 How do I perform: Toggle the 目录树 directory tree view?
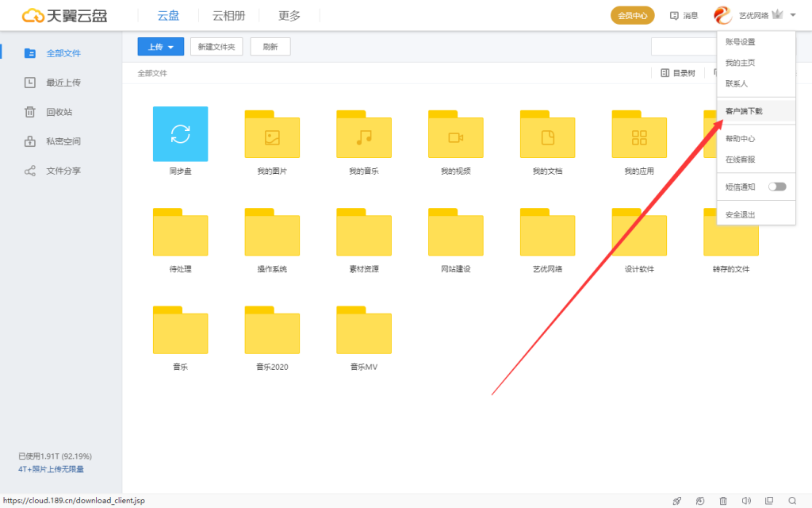[678, 73]
